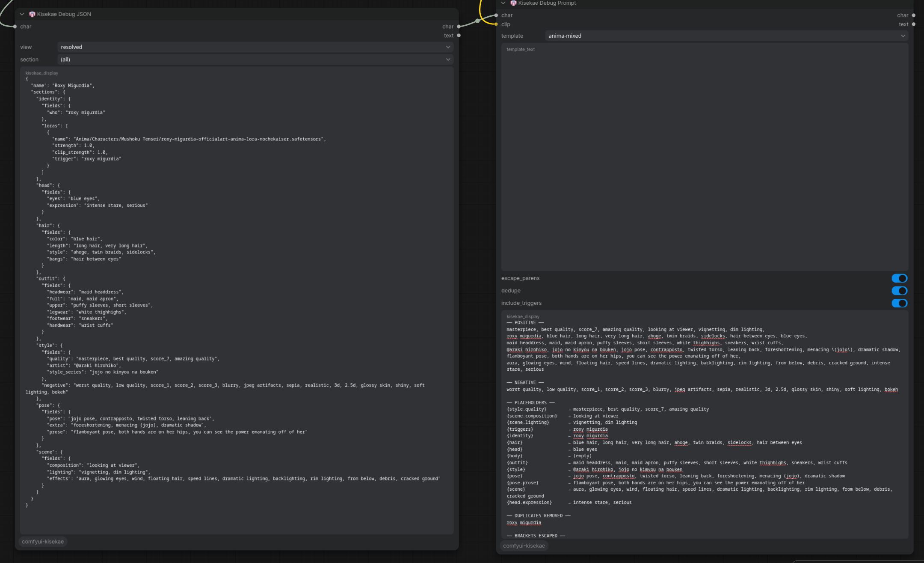The image size is (924, 563).
Task: Click the text output socket on Debug Prompt node
Action: [x=914, y=24]
